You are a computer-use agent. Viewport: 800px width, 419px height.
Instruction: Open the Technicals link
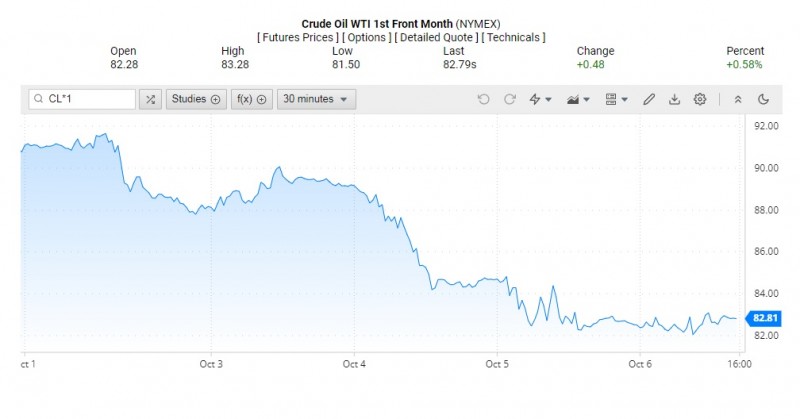click(x=513, y=37)
